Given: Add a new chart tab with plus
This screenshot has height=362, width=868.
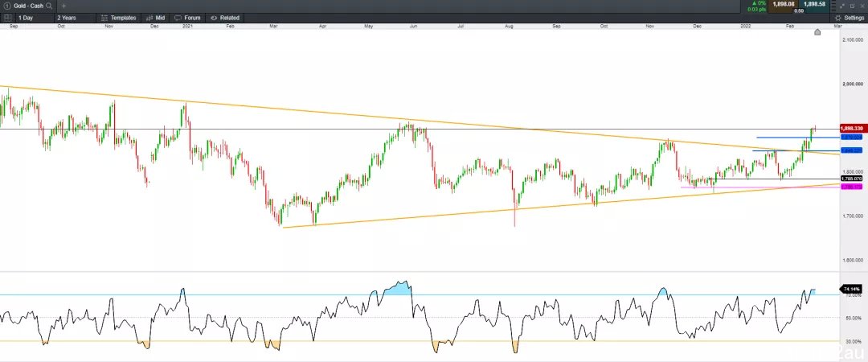Looking at the screenshot, I should 63,6.
